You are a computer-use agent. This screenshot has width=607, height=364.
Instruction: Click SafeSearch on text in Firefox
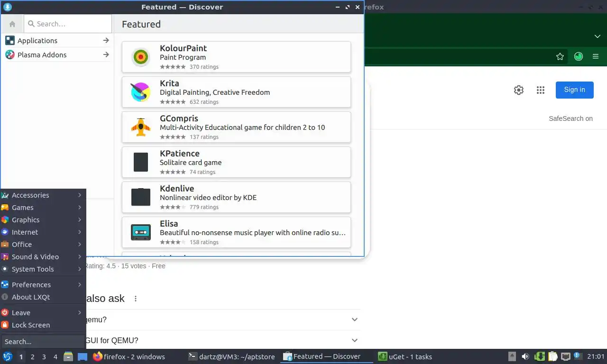point(570,119)
